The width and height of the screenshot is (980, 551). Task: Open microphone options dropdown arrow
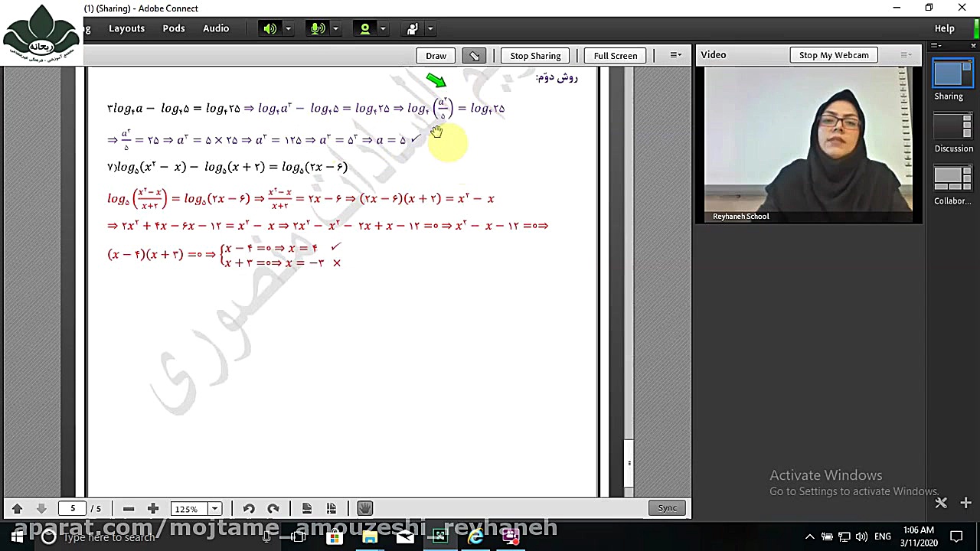[x=335, y=29]
